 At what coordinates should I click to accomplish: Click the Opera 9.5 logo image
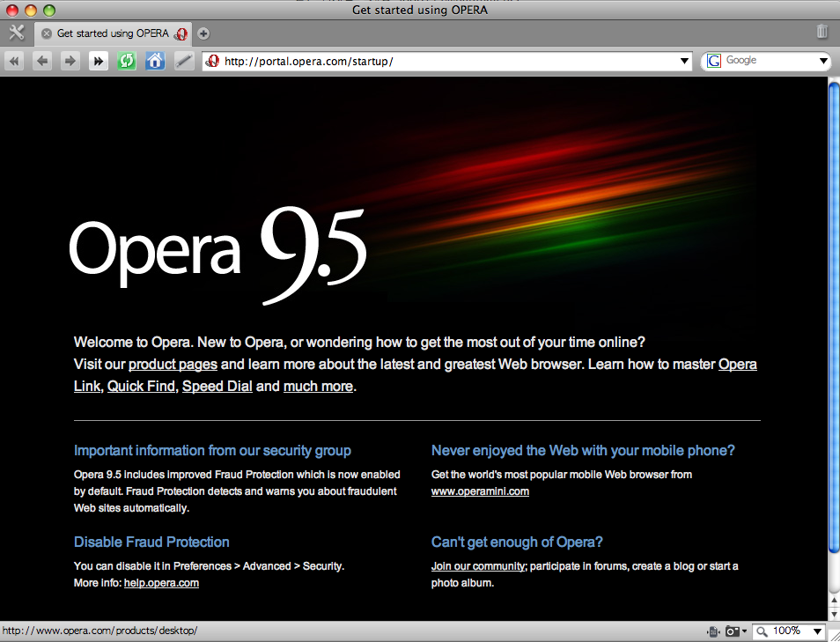pyautogui.click(x=217, y=255)
